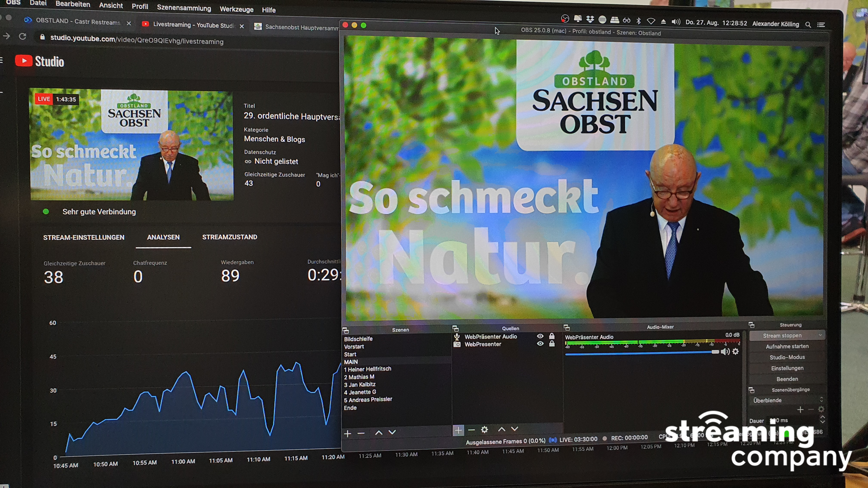868x488 pixels.
Task: Add a new source in the Quellen panel
Action: pos(458,430)
